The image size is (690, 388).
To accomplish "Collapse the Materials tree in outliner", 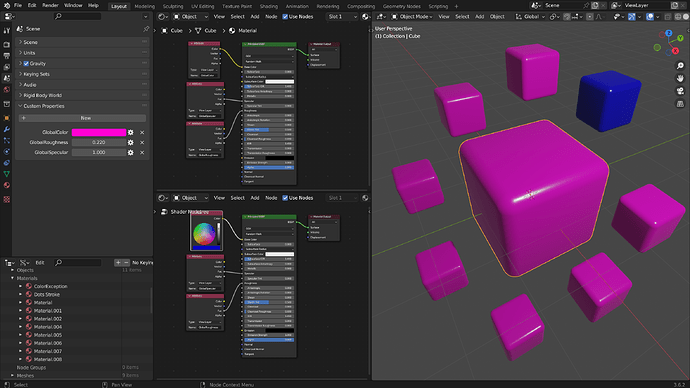I will coord(12,278).
